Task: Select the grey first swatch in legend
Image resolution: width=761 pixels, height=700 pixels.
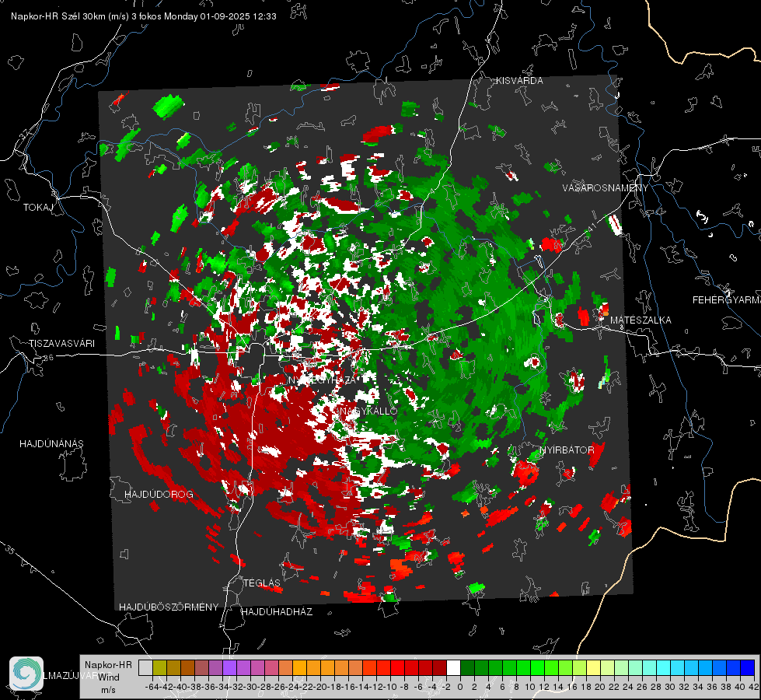Action: tap(145, 667)
